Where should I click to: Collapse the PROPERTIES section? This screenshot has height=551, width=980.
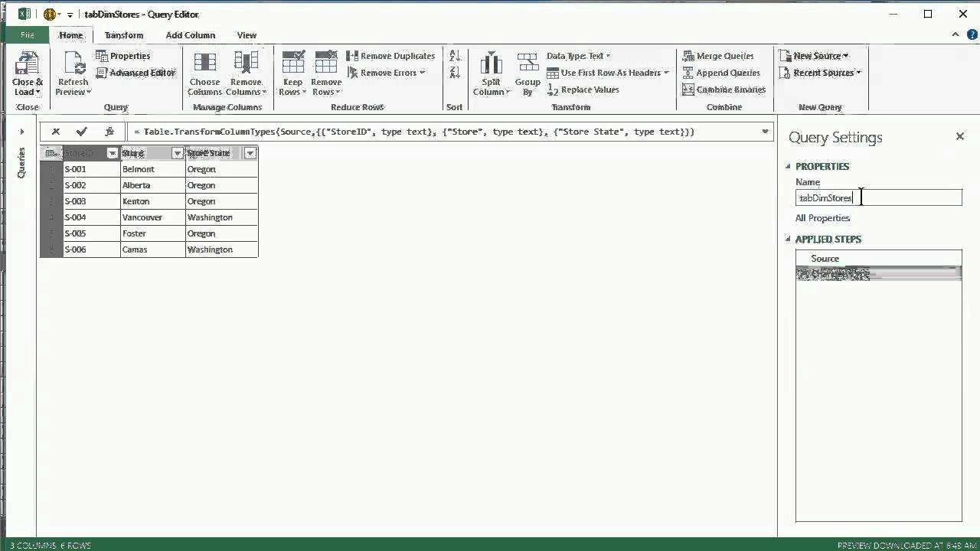787,166
